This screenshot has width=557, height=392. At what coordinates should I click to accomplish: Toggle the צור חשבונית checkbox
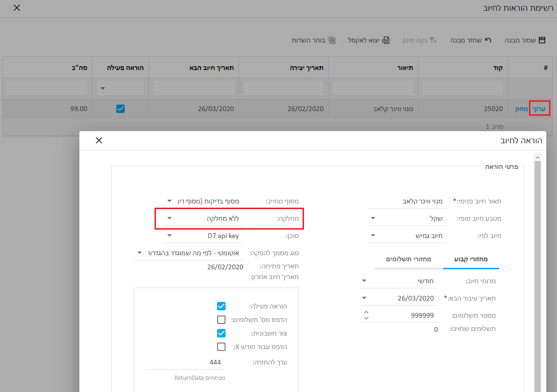point(221,333)
